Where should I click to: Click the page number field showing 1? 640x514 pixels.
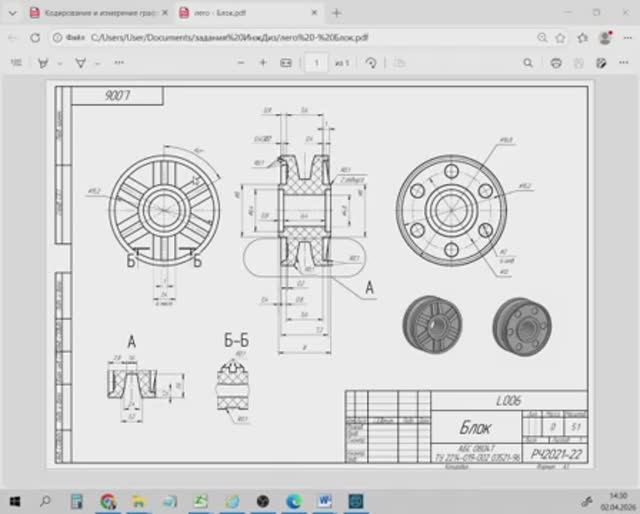[316, 63]
